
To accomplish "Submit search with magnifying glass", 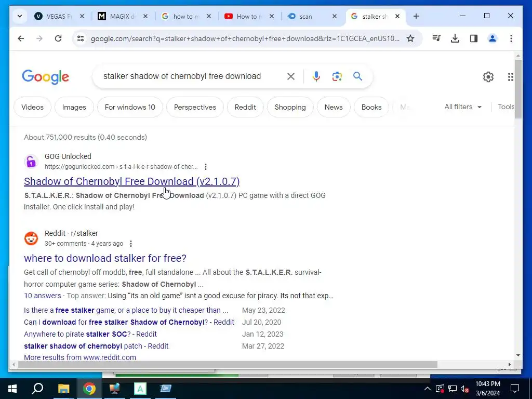I will 357,76.
